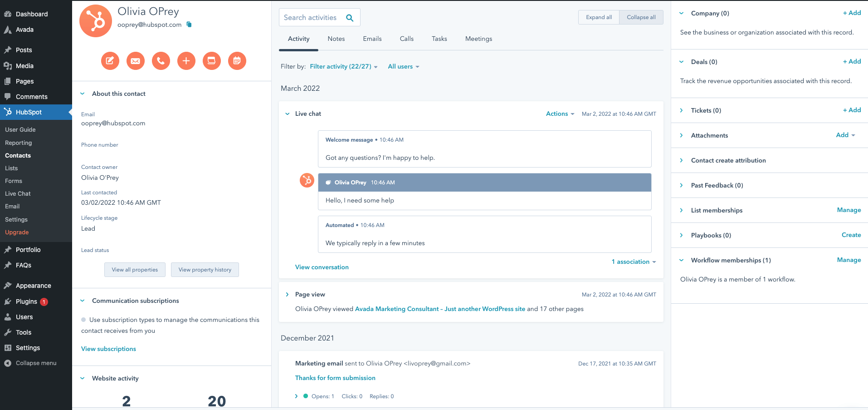Expand the List memberships section
Screen dimensions: 868x410
682,210
